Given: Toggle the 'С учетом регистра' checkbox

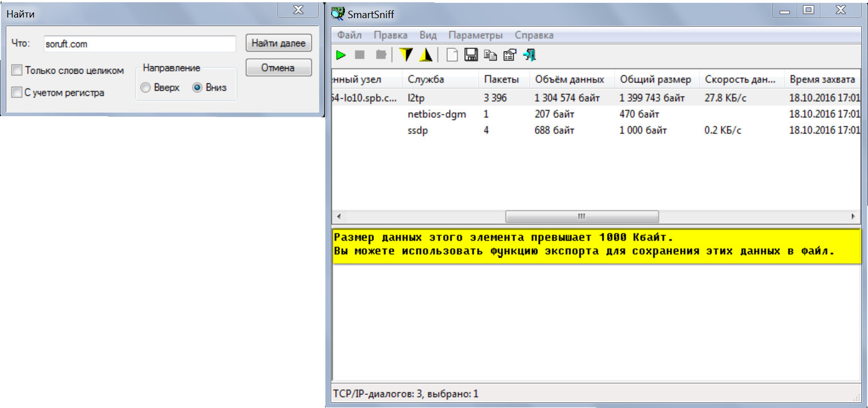Looking at the screenshot, I should pyautogui.click(x=17, y=92).
